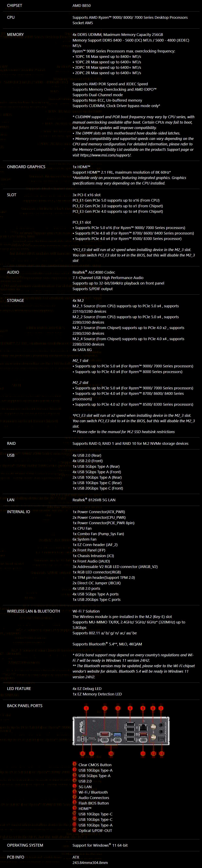Viewport: 202px width, 868px height.
Task: Click callout marker 13 below the optical port
Action: pyautogui.click(x=161, y=753)
